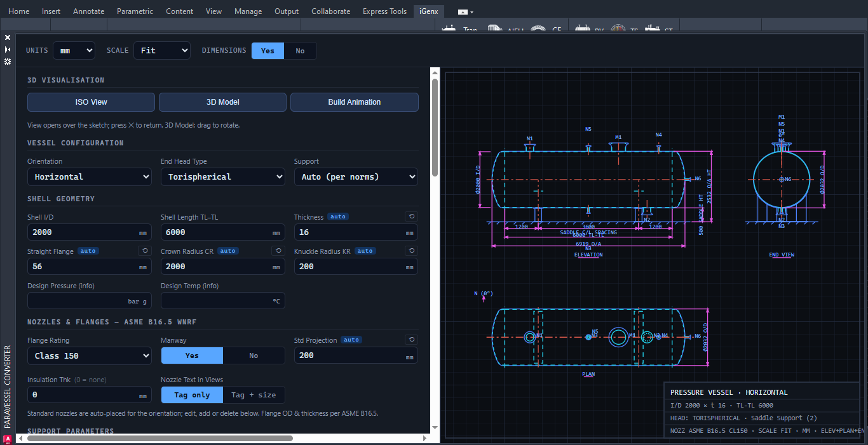Click the Thickness input field
Image resolution: width=868 pixels, height=445 pixels.
[x=356, y=232]
